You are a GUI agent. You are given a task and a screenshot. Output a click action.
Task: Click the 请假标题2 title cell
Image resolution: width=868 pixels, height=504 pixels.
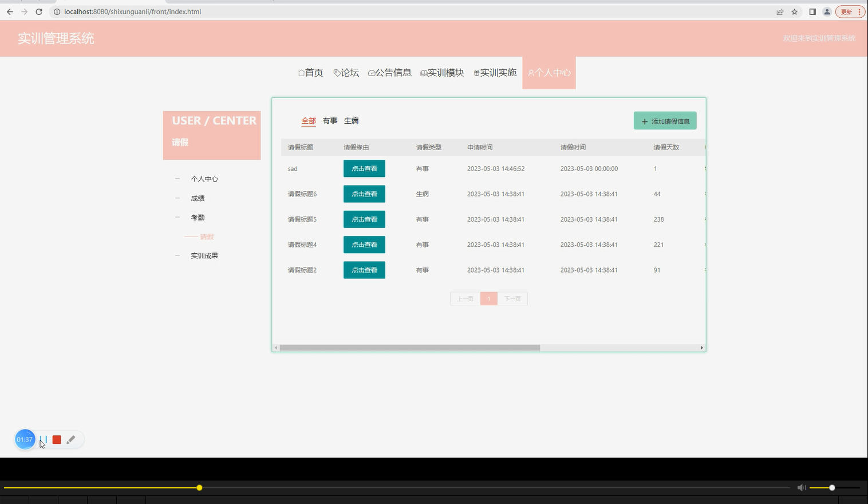[302, 270]
